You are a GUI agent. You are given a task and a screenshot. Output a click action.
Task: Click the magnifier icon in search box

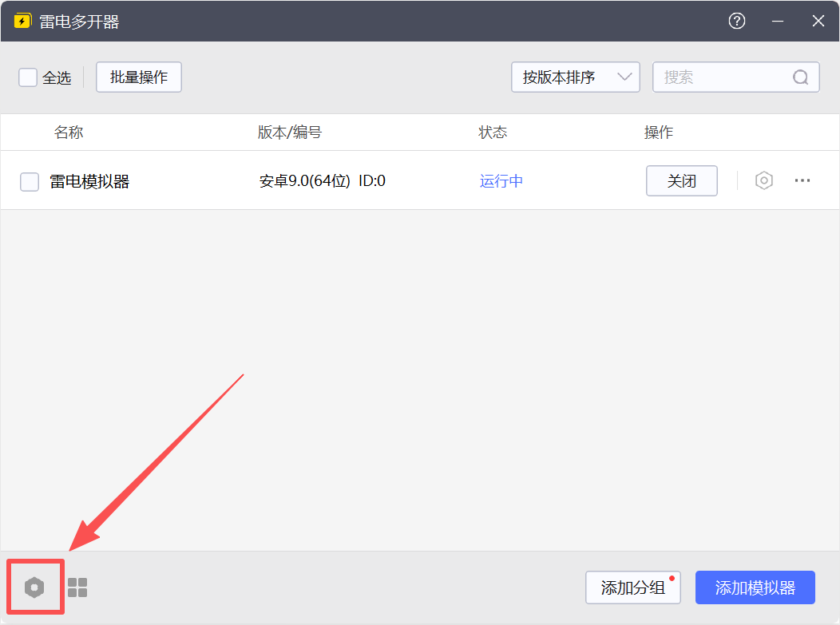coord(800,77)
